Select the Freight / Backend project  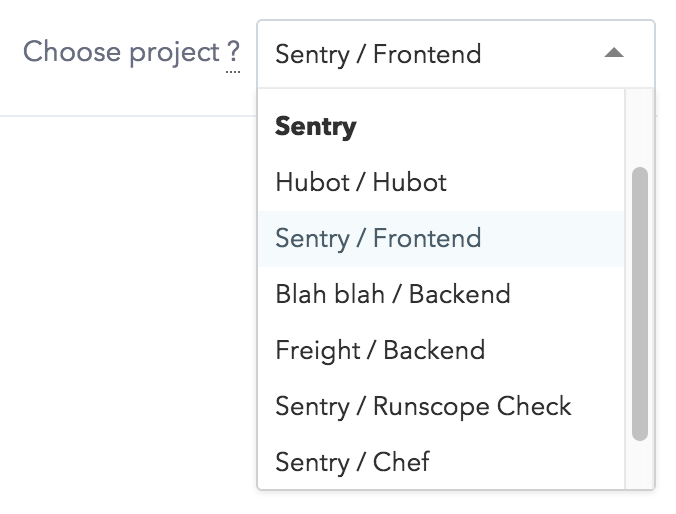380,350
